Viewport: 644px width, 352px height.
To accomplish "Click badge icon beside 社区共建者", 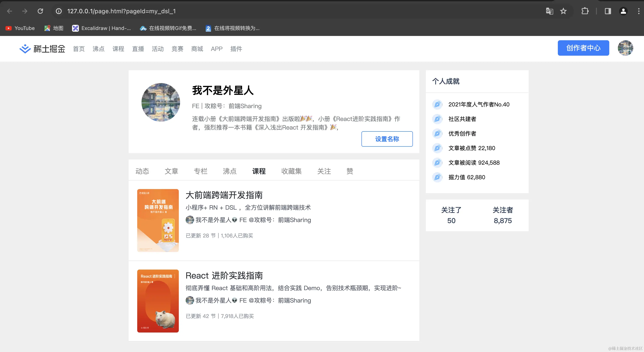I will [x=437, y=119].
